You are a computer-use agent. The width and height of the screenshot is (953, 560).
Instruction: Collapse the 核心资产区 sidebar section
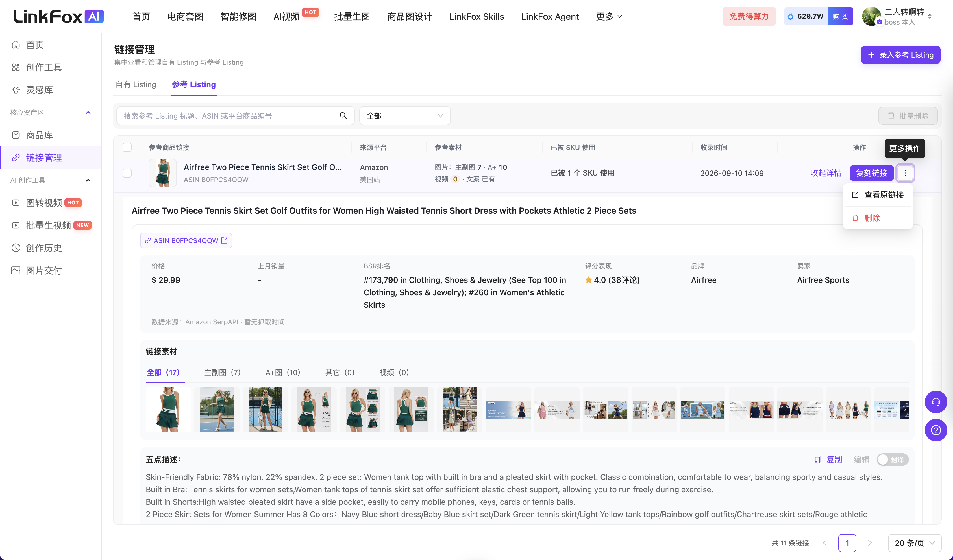point(88,113)
